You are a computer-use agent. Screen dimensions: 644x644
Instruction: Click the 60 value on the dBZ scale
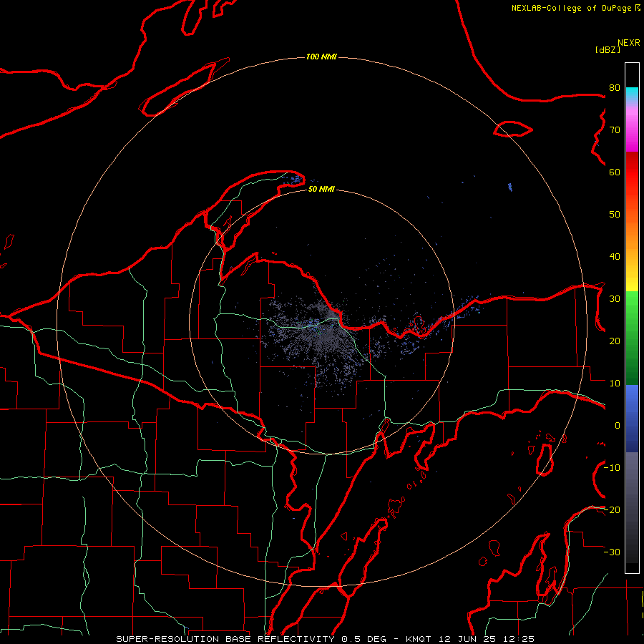point(615,172)
